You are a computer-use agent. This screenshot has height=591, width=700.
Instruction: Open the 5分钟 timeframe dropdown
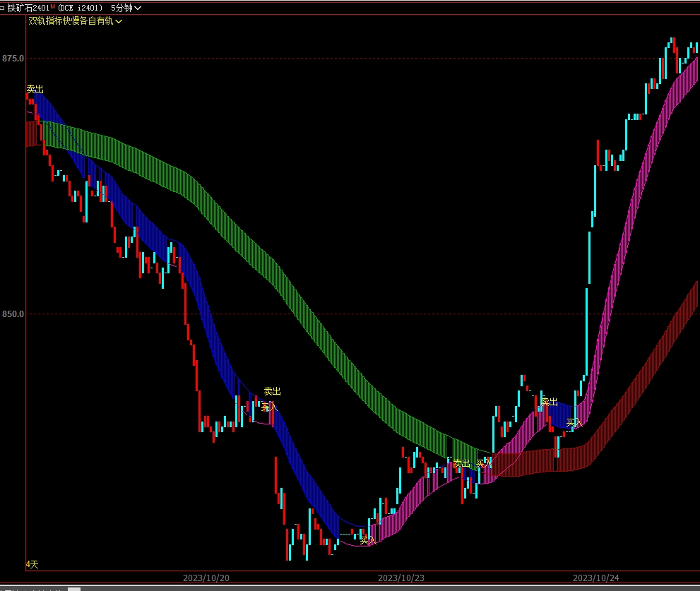coord(126,8)
